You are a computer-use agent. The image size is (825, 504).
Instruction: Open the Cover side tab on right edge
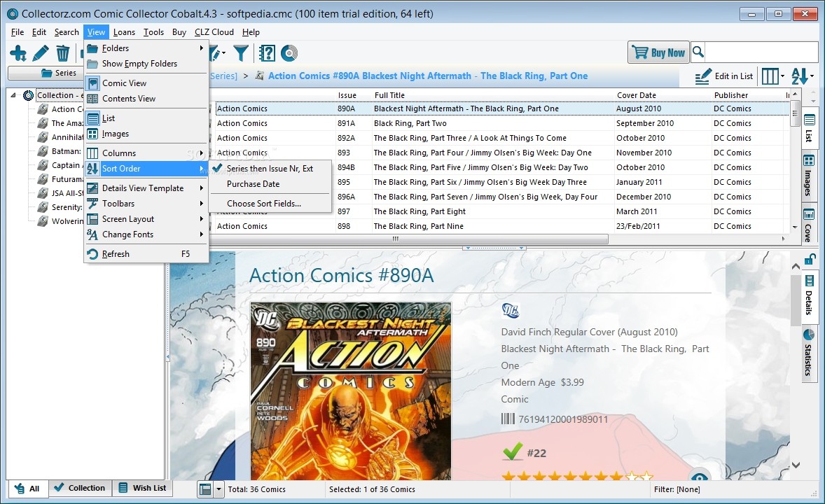point(809,225)
